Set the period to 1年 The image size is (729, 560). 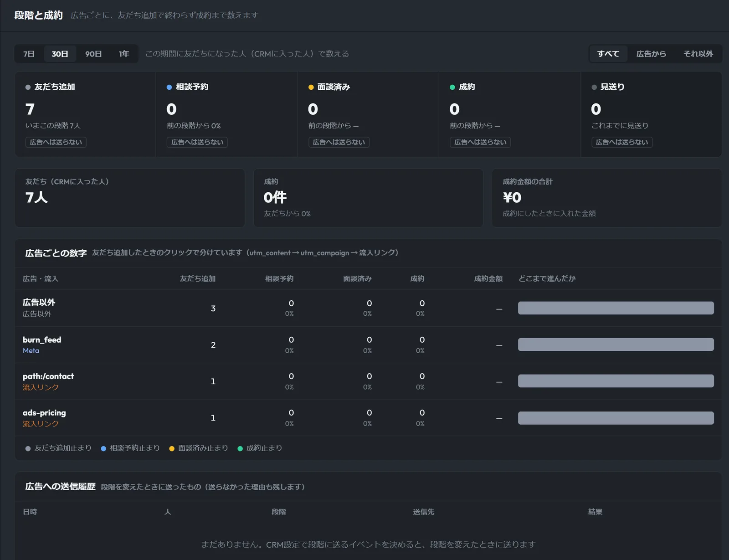124,54
